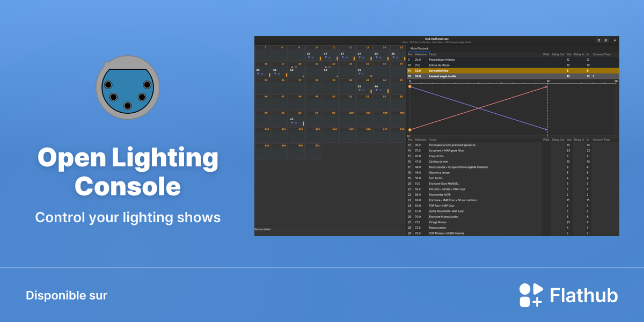Select cue 'Fin Ours + Strobe + MAF Cour'
Viewport: 644px width, 322px height.
[x=513, y=189]
